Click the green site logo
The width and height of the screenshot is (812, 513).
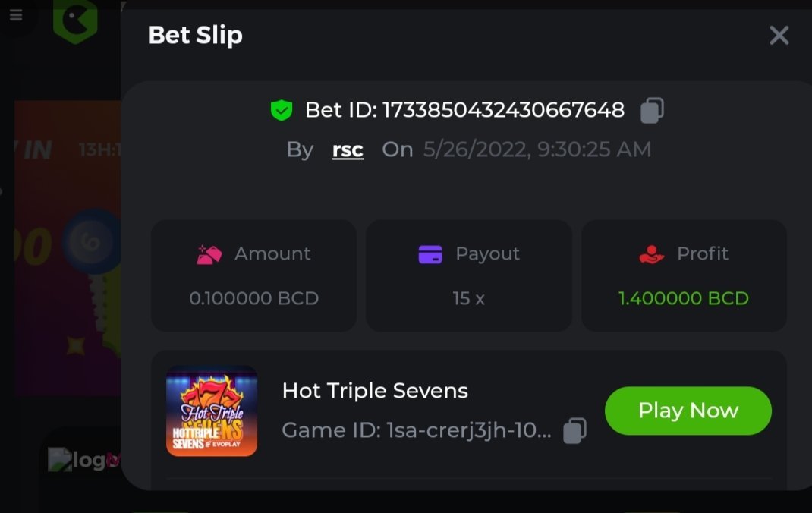click(75, 19)
